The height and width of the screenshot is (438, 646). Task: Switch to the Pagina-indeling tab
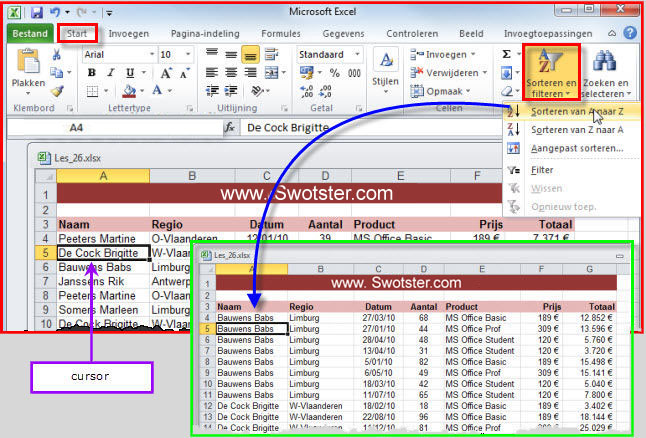tap(205, 34)
